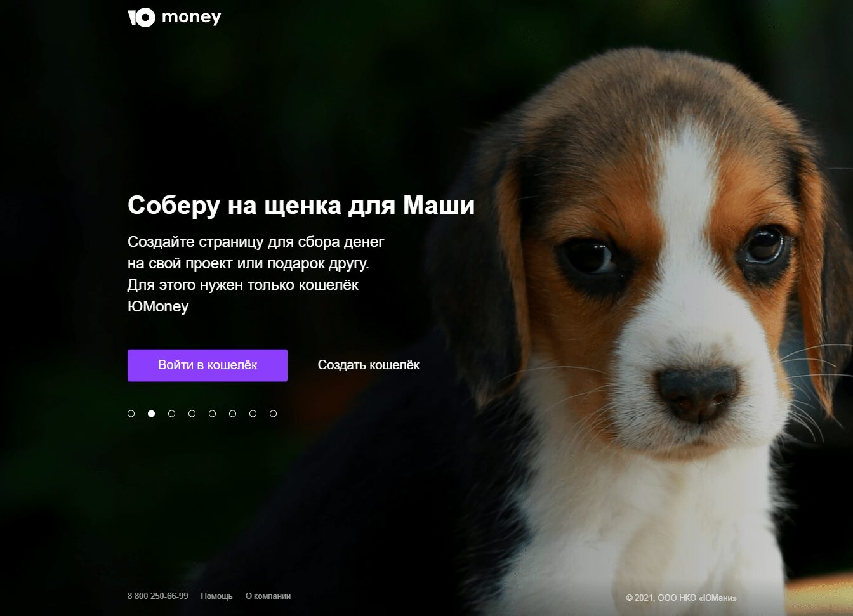This screenshot has height=616, width=853.
Task: Click the paragraph beginning 'Создайте страницу для сбора'
Action: [256, 274]
